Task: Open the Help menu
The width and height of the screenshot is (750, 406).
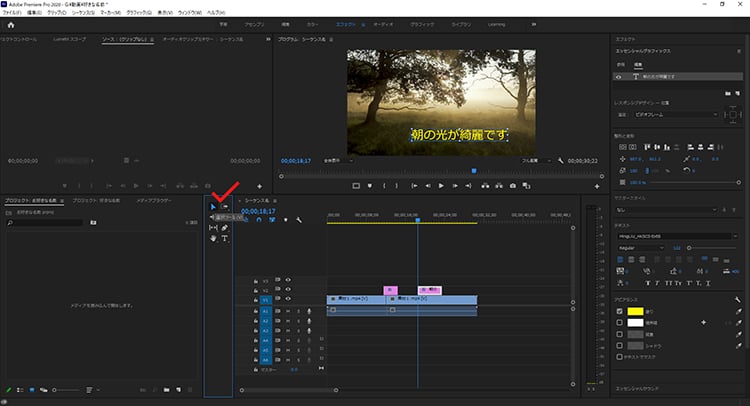Action: click(215, 12)
